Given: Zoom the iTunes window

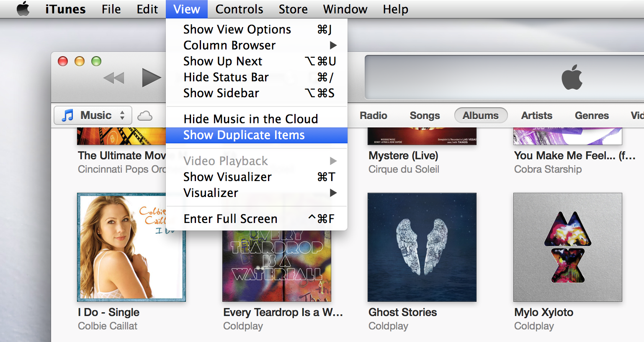Looking at the screenshot, I should pyautogui.click(x=96, y=61).
